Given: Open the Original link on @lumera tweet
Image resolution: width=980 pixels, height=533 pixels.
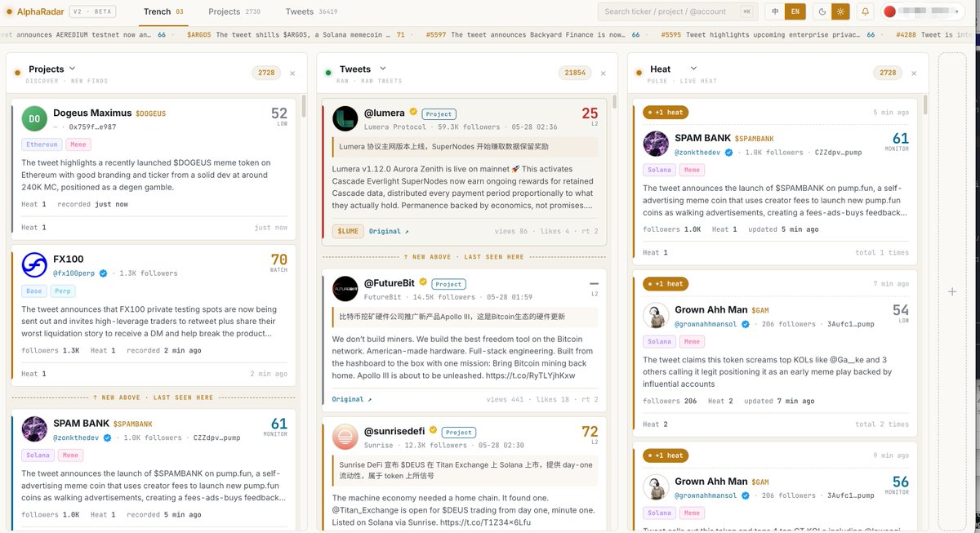Looking at the screenshot, I should click(x=387, y=232).
